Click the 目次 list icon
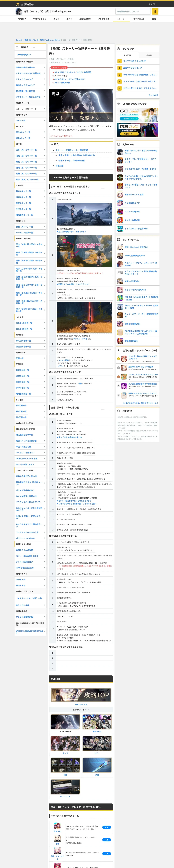 52,144
